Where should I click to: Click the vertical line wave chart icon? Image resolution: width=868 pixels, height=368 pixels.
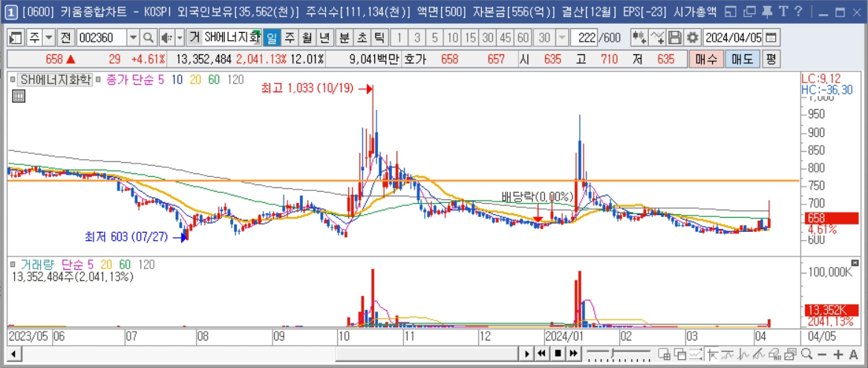(x=743, y=354)
